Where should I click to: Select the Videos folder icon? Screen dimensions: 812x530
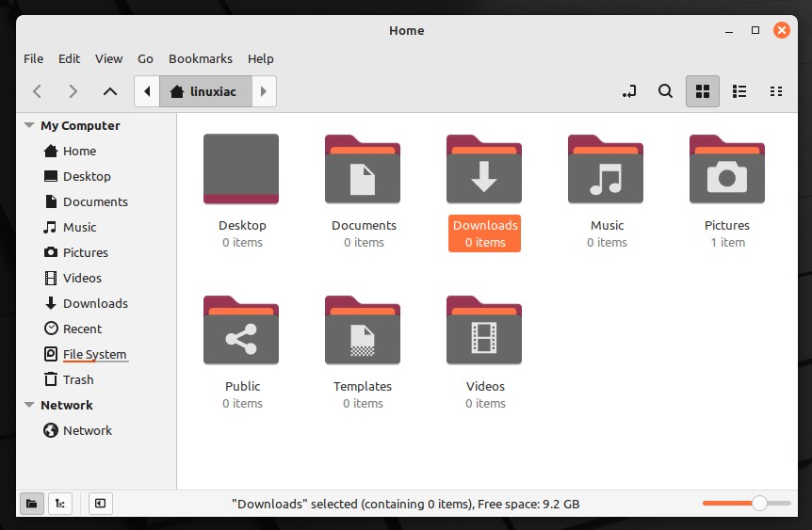(x=484, y=329)
